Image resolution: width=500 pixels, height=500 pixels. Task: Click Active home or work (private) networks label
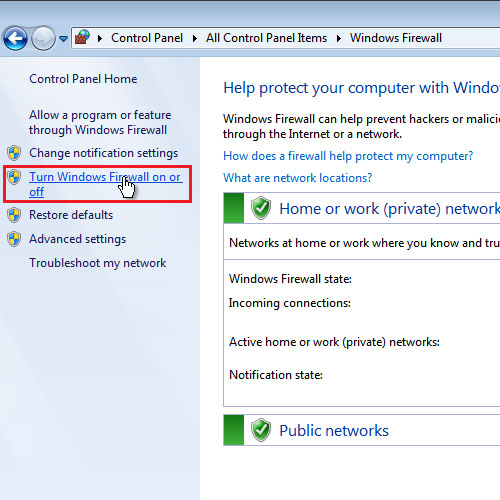[x=334, y=342]
